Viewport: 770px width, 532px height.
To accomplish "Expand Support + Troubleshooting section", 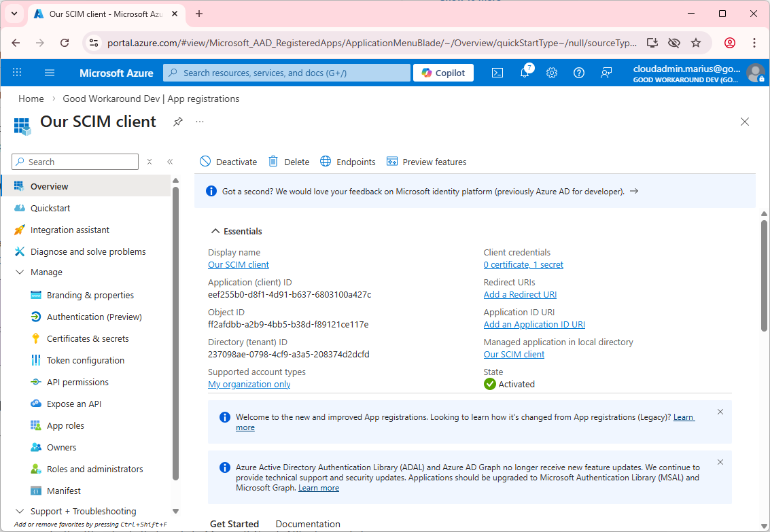I will point(19,511).
